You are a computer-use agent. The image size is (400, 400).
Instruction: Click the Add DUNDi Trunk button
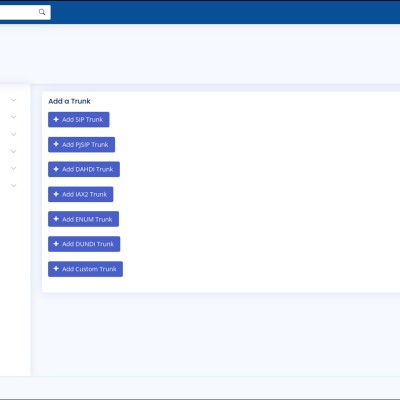point(84,244)
